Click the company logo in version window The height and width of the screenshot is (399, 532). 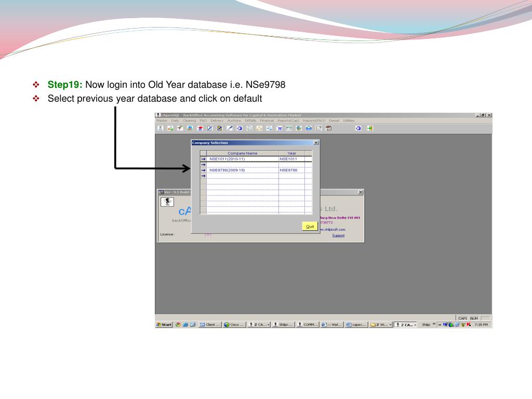click(167, 202)
